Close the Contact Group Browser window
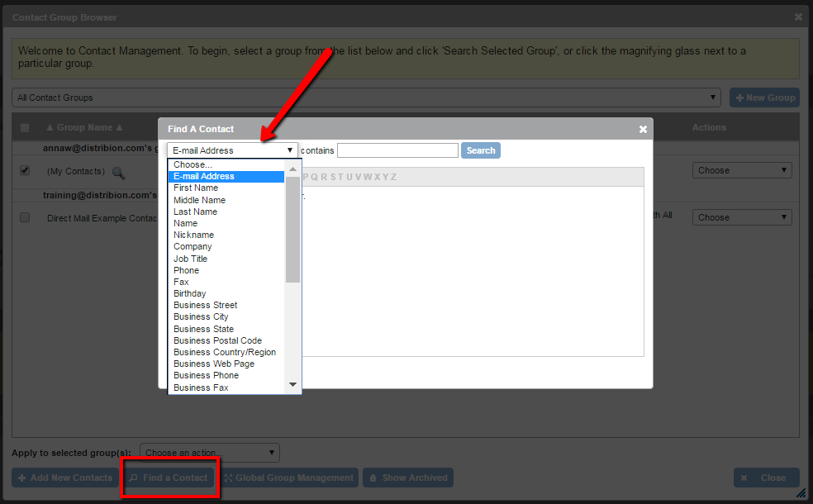Screen dimensions: 813x504 click(798, 17)
